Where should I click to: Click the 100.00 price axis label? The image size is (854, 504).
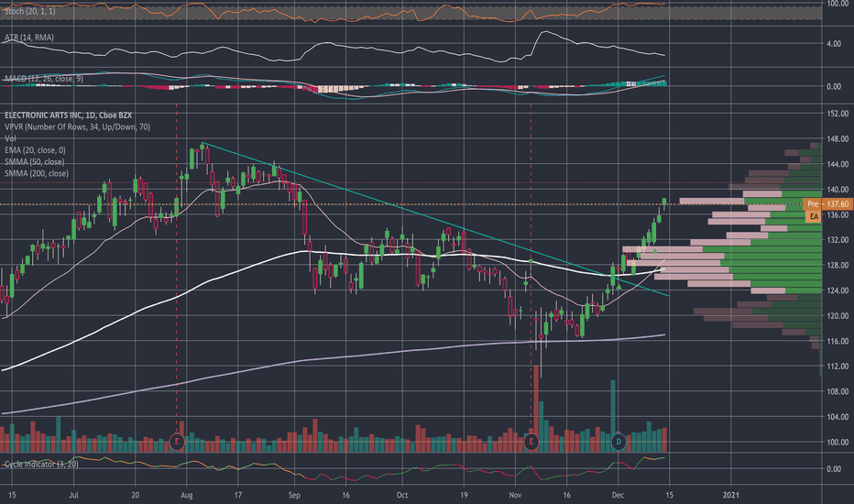838,442
